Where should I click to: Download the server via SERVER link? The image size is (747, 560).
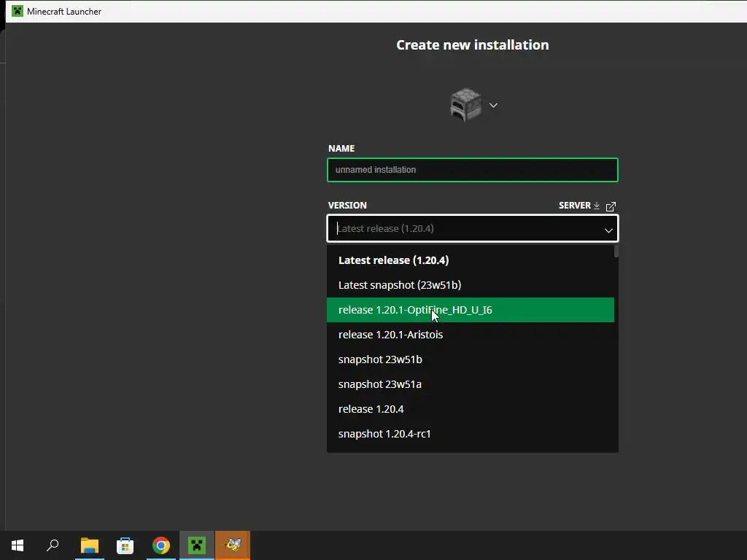575,205
